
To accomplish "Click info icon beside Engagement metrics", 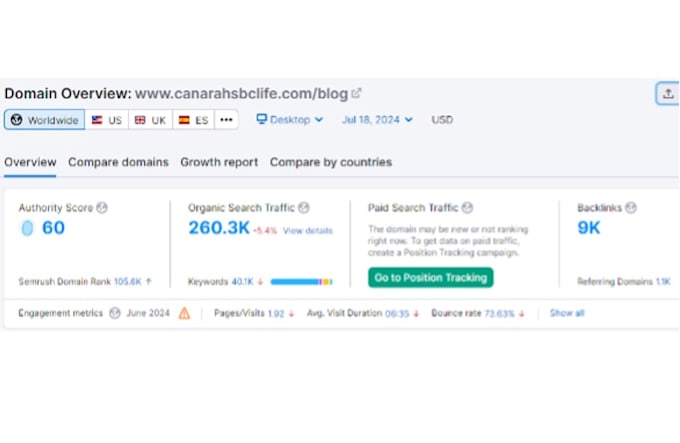I will click(114, 313).
